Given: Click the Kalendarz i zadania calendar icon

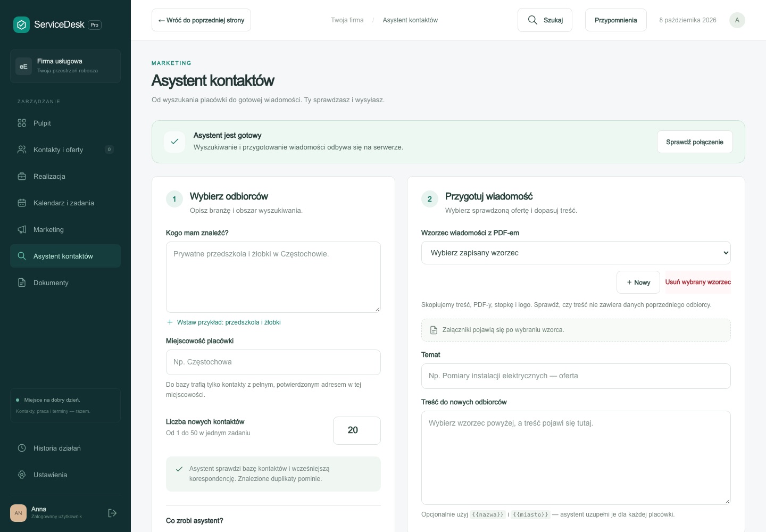Looking at the screenshot, I should point(22,203).
